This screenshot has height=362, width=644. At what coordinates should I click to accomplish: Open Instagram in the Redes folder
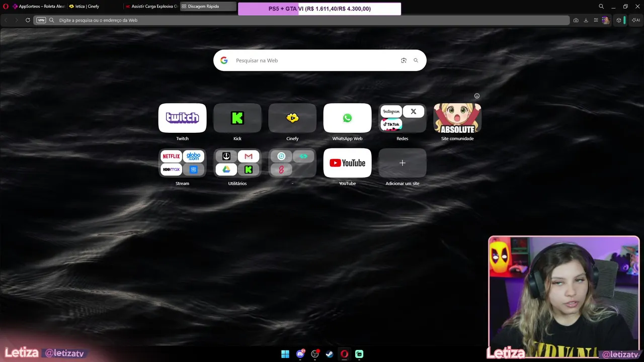click(x=391, y=112)
